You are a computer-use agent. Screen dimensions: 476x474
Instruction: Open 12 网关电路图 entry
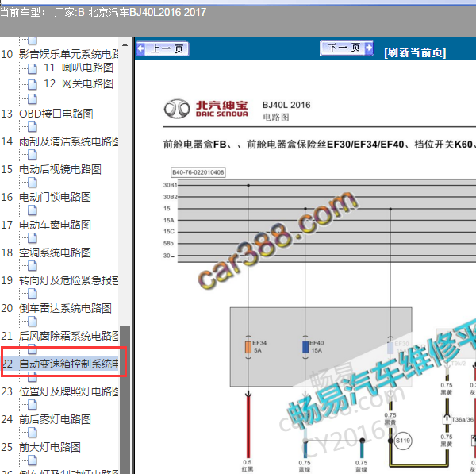pyautogui.click(x=79, y=83)
